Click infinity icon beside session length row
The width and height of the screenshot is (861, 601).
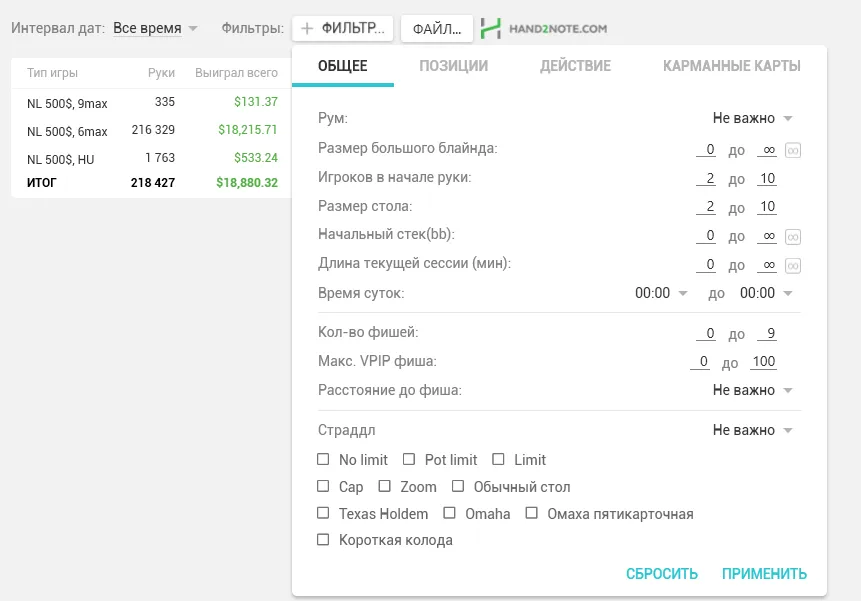tap(793, 265)
